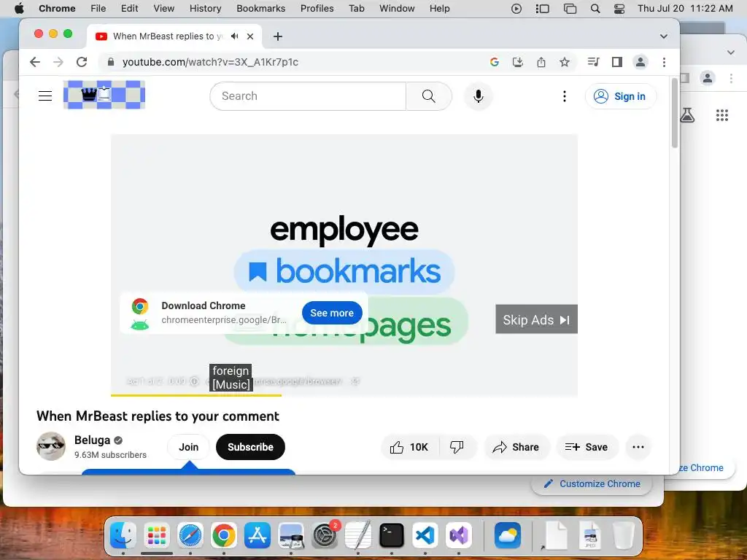The height and width of the screenshot is (560, 747).
Task: Open the YouTube hamburger guide menu
Action: tap(45, 96)
